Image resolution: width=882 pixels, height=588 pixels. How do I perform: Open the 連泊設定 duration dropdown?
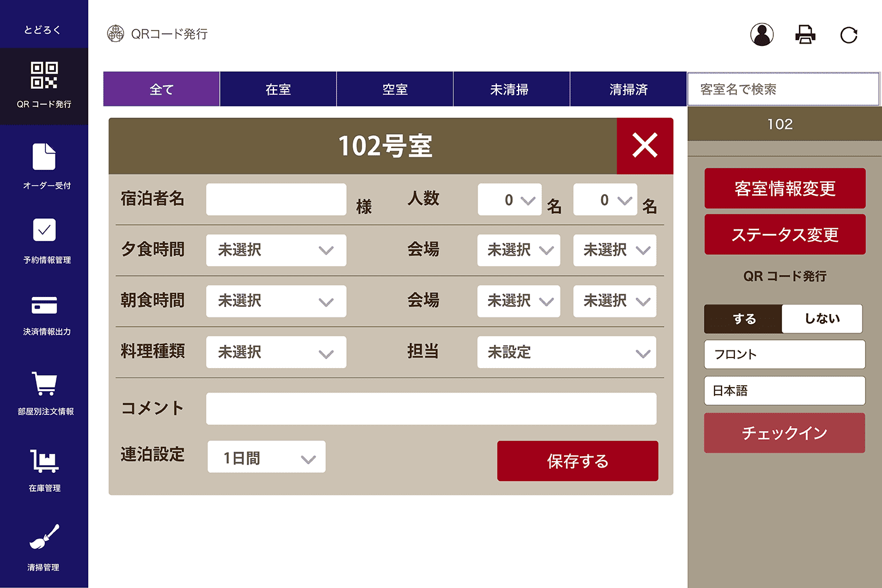(266, 456)
